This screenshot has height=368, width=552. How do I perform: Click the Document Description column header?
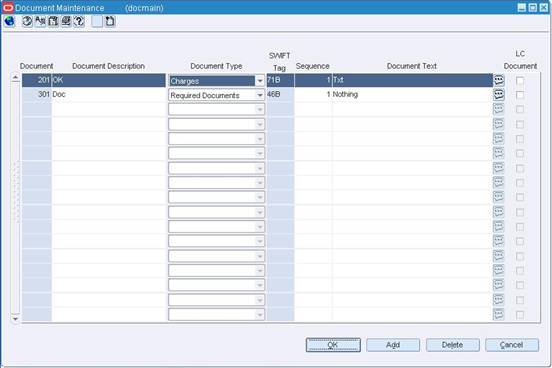[x=108, y=66]
